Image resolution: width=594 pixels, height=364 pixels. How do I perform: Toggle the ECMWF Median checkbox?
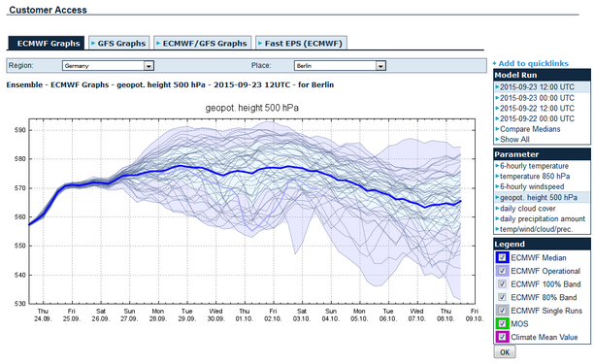click(503, 257)
